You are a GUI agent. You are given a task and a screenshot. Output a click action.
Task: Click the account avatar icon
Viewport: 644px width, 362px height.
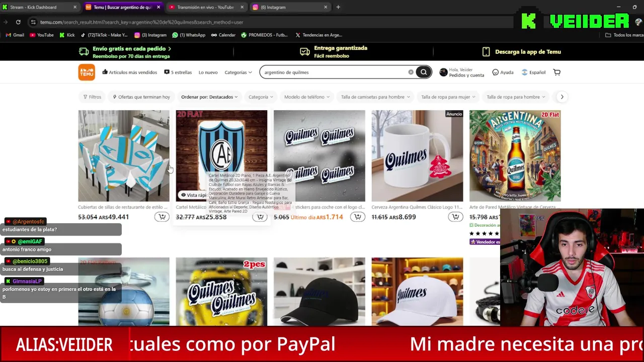(x=443, y=72)
